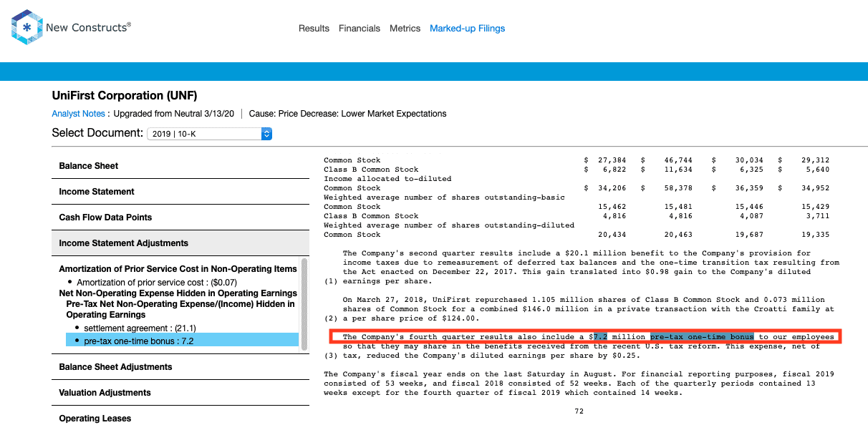Click the adjustments list scrollbar
Image resolution: width=868 pixels, height=430 pixels.
click(x=304, y=304)
